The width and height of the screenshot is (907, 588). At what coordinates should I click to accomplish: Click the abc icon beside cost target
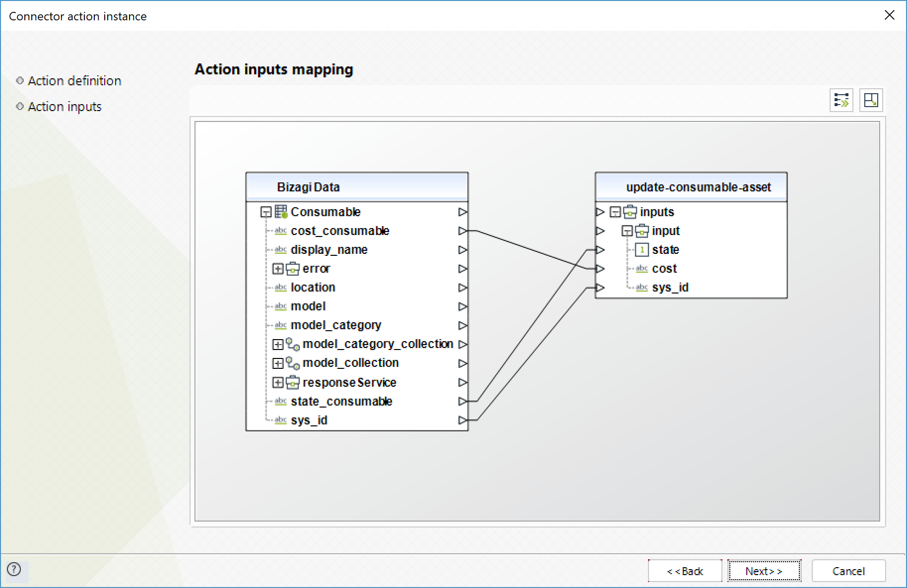coord(642,268)
